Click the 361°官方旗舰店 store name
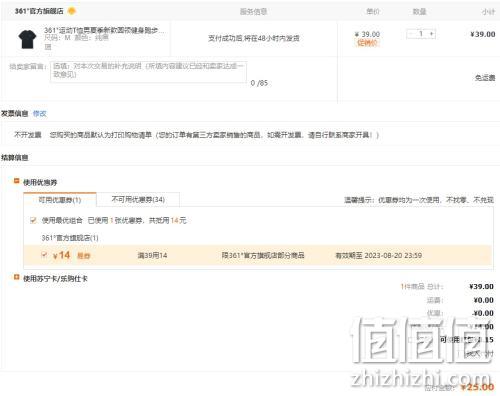This screenshot has width=500, height=396. (x=39, y=11)
